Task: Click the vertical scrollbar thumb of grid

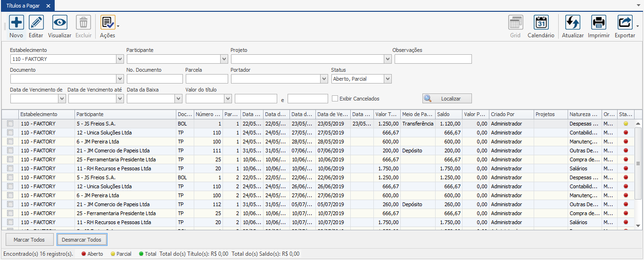Action: 638,164
